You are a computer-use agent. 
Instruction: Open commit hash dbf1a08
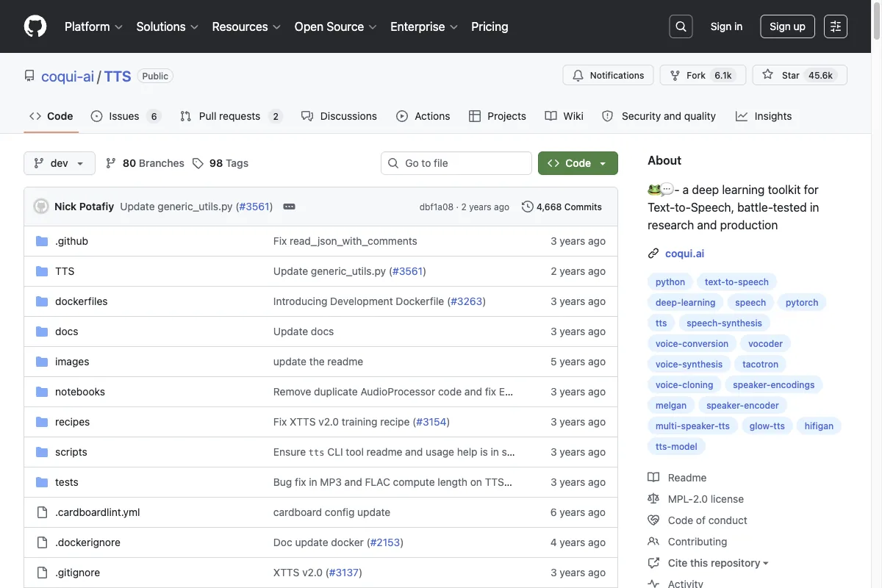pos(437,207)
